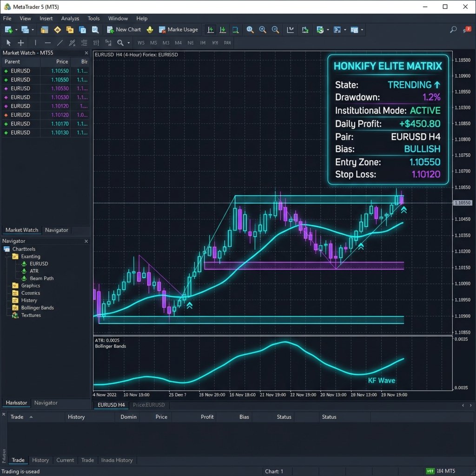
Task: Draw a vertical line with toolbar tool
Action: click(x=35, y=43)
